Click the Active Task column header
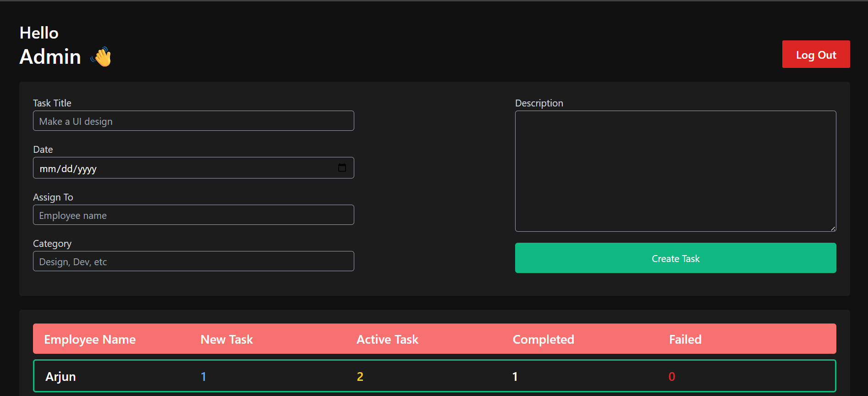The width and height of the screenshot is (868, 396). click(388, 340)
